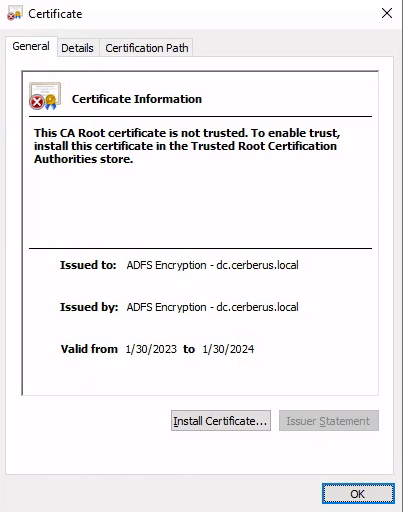Click the CA Root not trusted warning text
The height and width of the screenshot is (512, 403).
pyautogui.click(x=187, y=146)
